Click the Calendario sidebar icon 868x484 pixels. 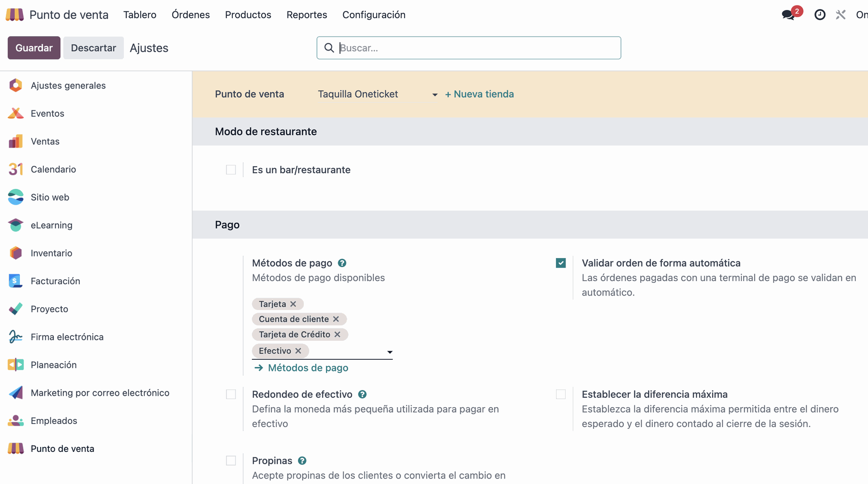click(16, 169)
